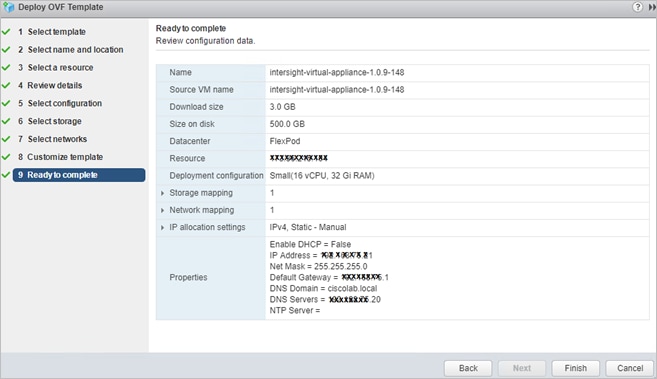Click Finish to deploy the template
The width and height of the screenshot is (657, 379).
(576, 368)
